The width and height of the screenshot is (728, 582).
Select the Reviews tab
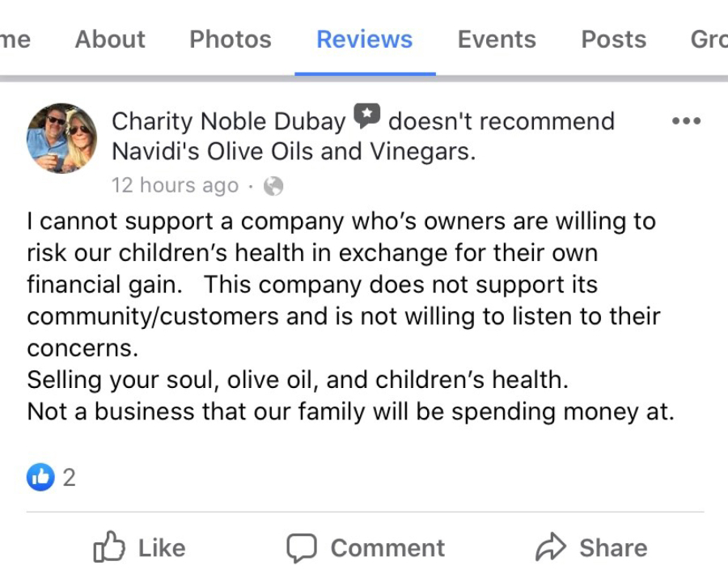click(364, 39)
